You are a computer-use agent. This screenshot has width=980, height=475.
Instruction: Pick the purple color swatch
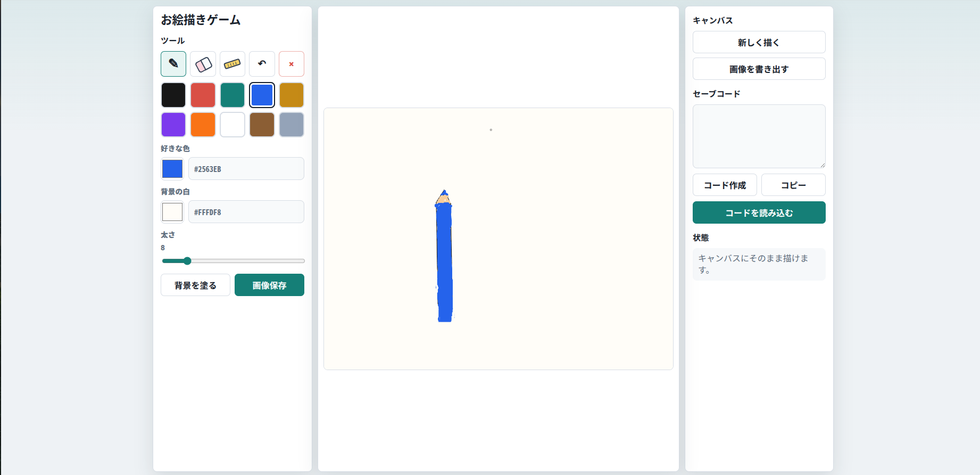click(173, 125)
